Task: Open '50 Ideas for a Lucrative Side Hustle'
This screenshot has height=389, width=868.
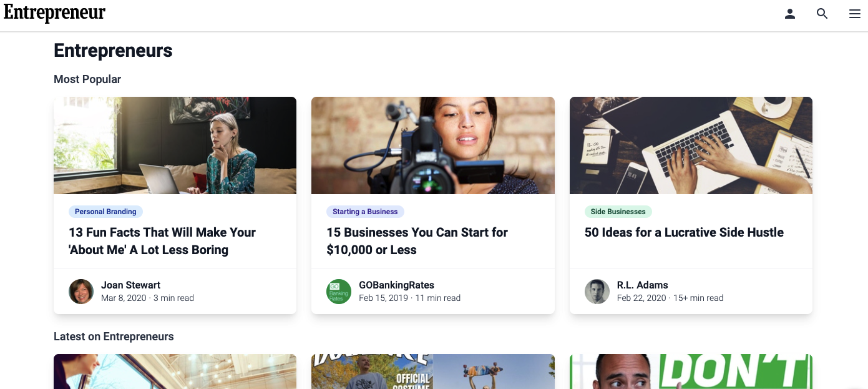Action: click(684, 232)
